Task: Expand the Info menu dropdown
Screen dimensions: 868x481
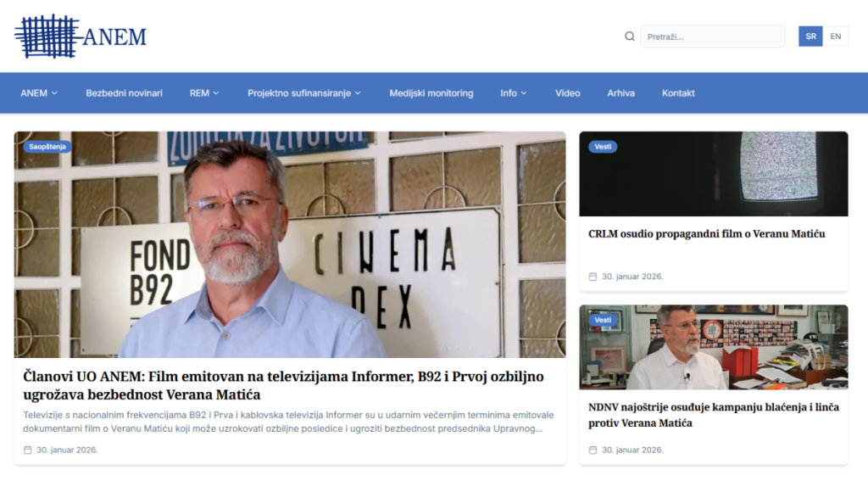Action: 514,93
